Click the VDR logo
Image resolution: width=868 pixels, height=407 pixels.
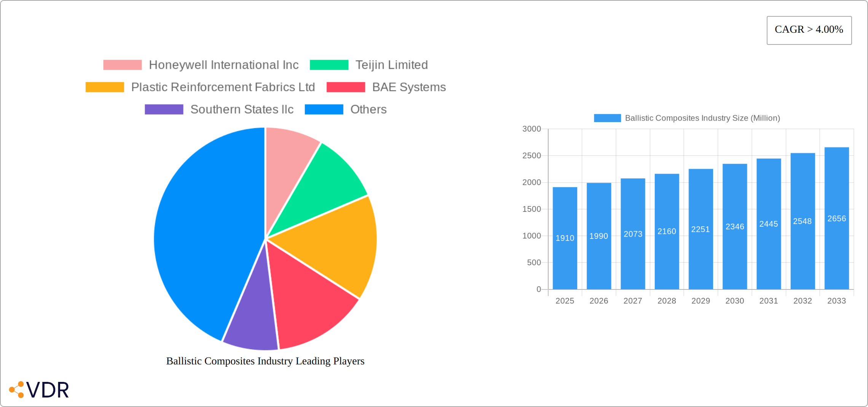[39, 390]
